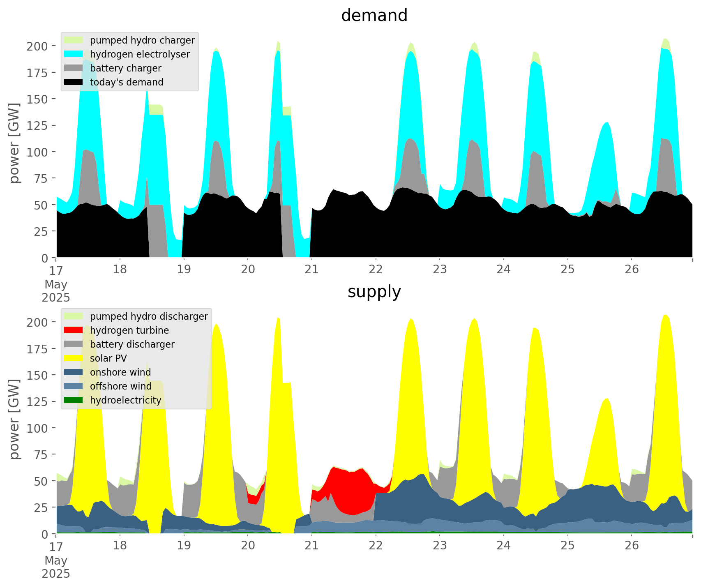Image resolution: width=701 pixels, height=588 pixels.
Task: Click the 'demand' chart title
Action: coord(374,16)
